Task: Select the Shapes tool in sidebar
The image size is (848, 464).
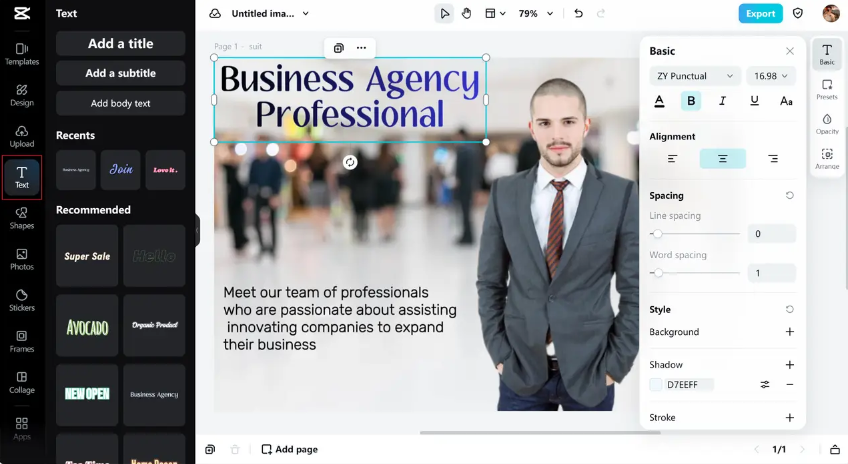Action: 22,218
